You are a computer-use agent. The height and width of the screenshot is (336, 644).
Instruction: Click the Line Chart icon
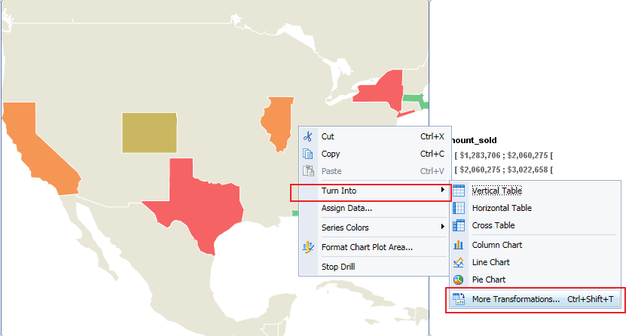tap(459, 262)
